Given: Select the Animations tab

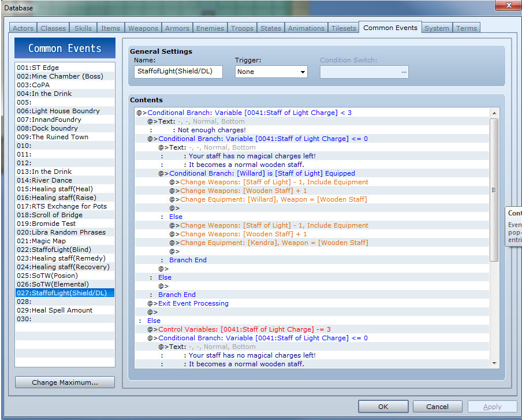Looking at the screenshot, I should point(305,27).
